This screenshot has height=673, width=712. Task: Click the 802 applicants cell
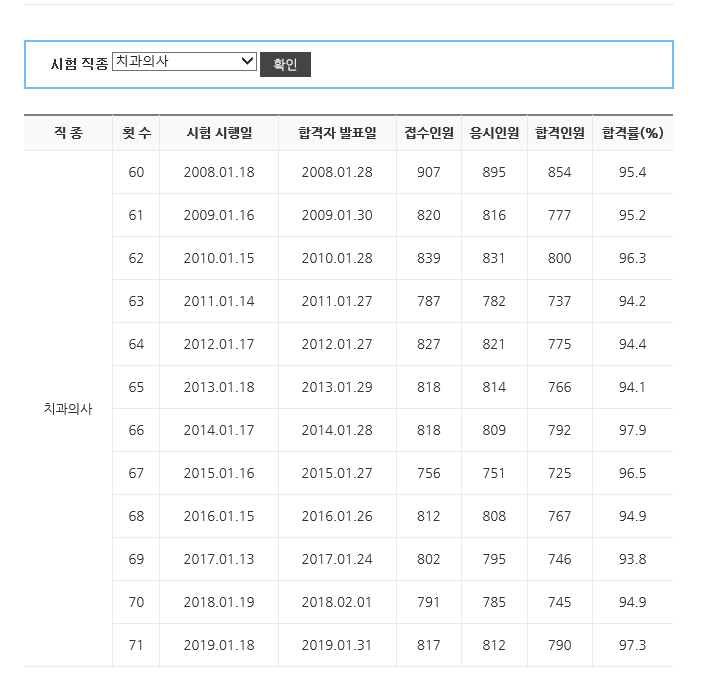[x=429, y=559]
